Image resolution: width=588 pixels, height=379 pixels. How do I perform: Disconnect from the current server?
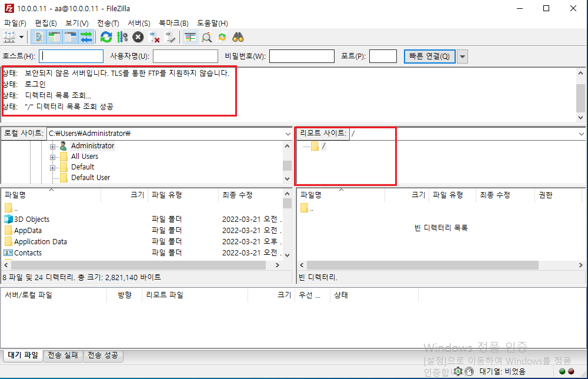(154, 37)
